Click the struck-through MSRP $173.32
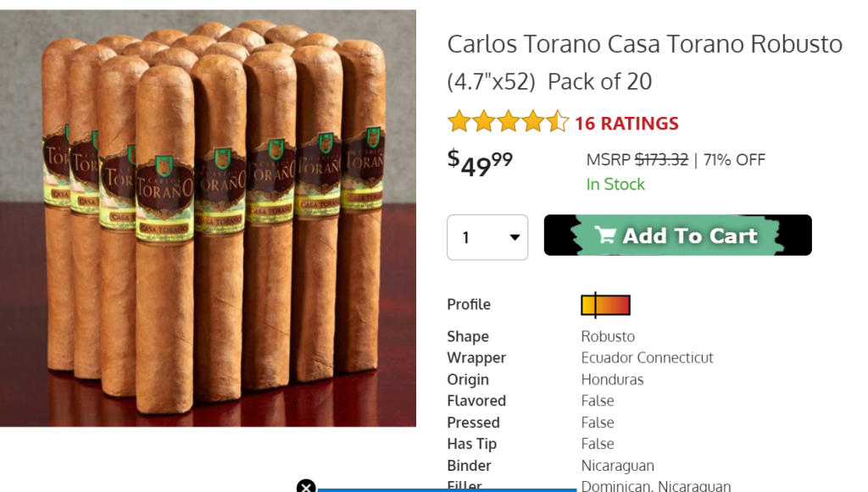Screen dimensions: 868x492 click(661, 160)
